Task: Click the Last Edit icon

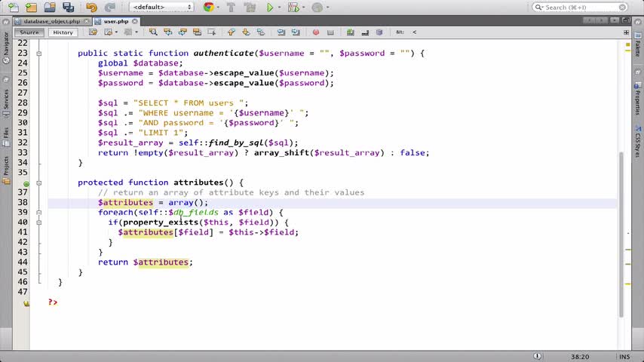Action: (x=93, y=32)
